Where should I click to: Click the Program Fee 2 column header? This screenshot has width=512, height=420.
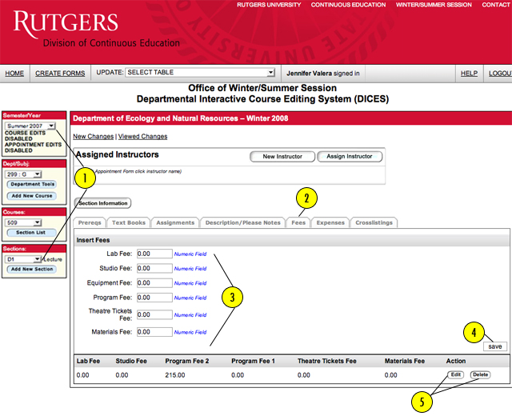tap(187, 362)
